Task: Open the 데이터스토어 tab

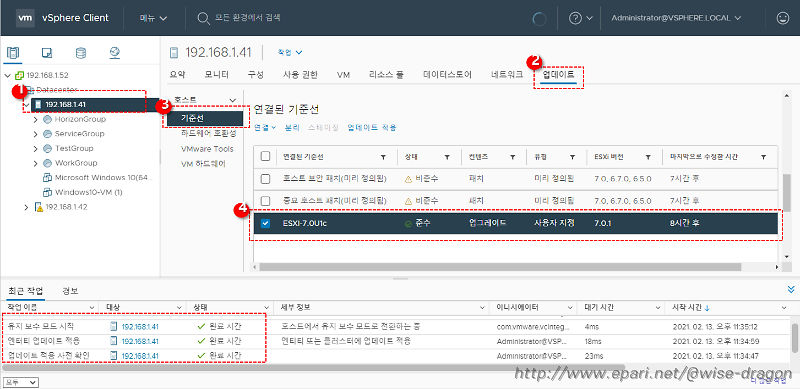Action: 447,75
